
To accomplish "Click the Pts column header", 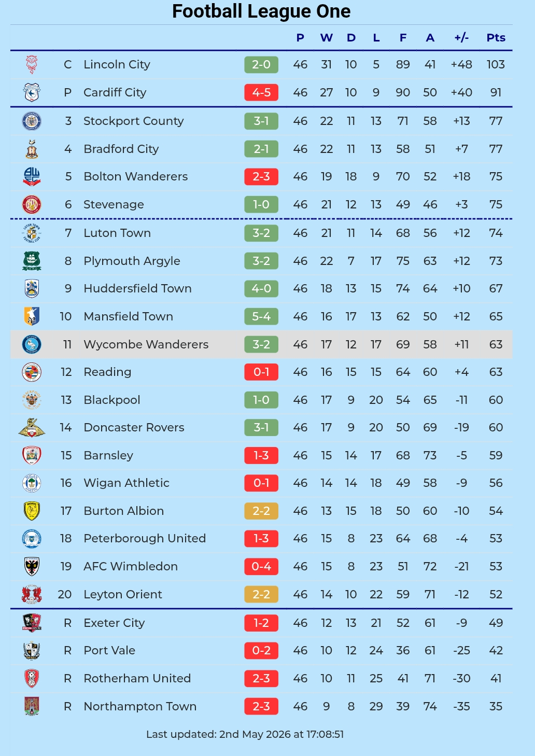I will (x=496, y=37).
